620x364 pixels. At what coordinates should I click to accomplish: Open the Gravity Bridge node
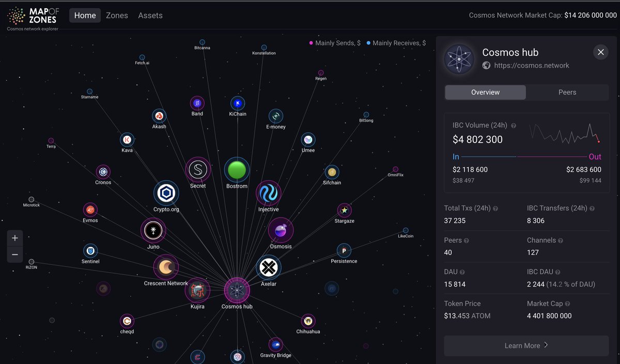(x=275, y=345)
